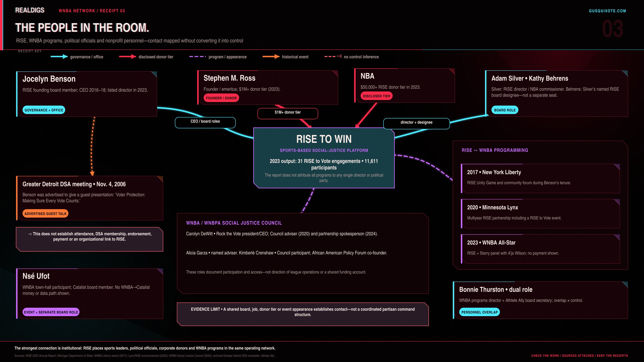Select 'RISE + Starry panel with A'ja Wilson' text
Viewport: 644px width, 362px height.
513,253
